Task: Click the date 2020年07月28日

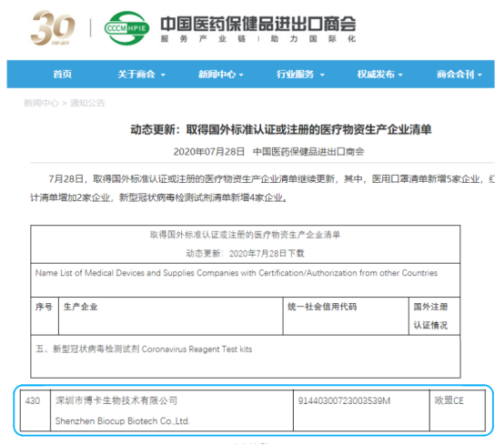Action: 209,151
